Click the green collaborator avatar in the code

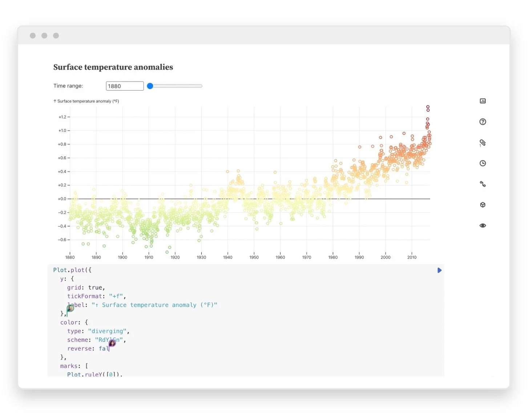[x=70, y=308]
